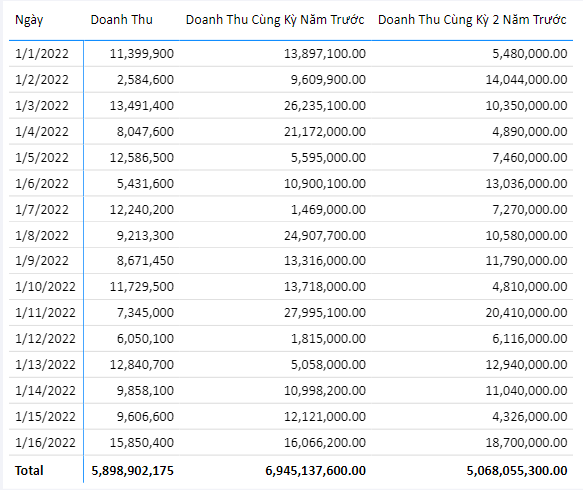This screenshot has width=583, height=490.
Task: Click the Doanh Thu column header
Action: pyautogui.click(x=122, y=20)
